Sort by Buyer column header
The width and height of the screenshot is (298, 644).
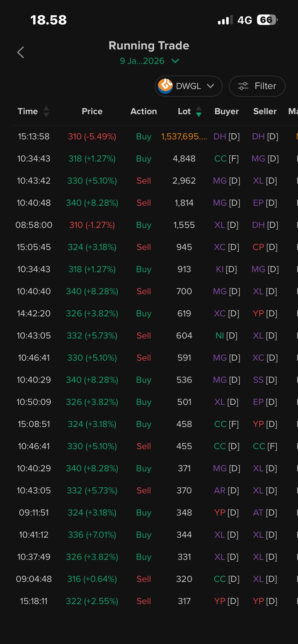[227, 111]
